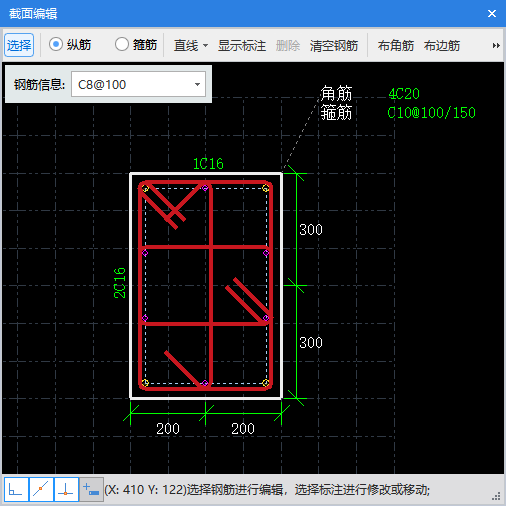Click the right 200 dimension value
This screenshot has height=506, width=506.
[243, 428]
